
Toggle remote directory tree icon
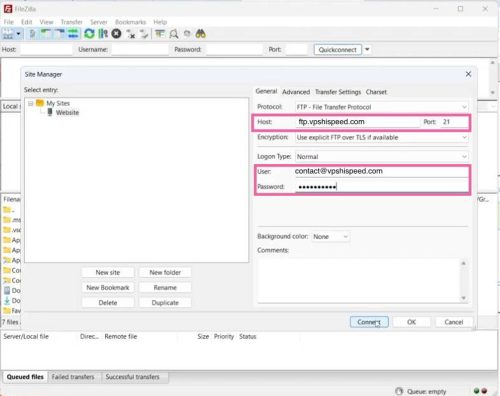(59, 34)
